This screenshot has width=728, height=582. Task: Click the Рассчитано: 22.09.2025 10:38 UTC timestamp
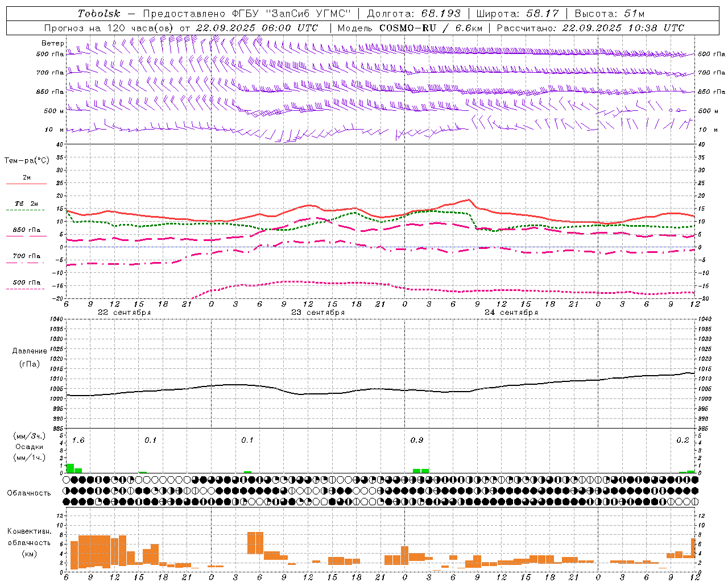coord(590,28)
